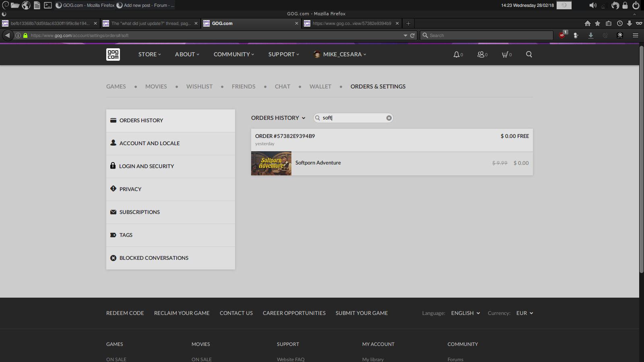Expand the SUPPORT menu
The image size is (644, 362).
284,54
